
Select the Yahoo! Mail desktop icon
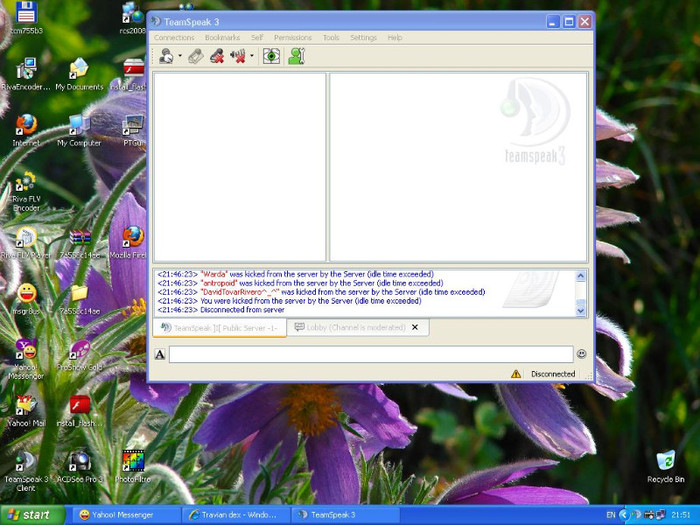point(26,411)
